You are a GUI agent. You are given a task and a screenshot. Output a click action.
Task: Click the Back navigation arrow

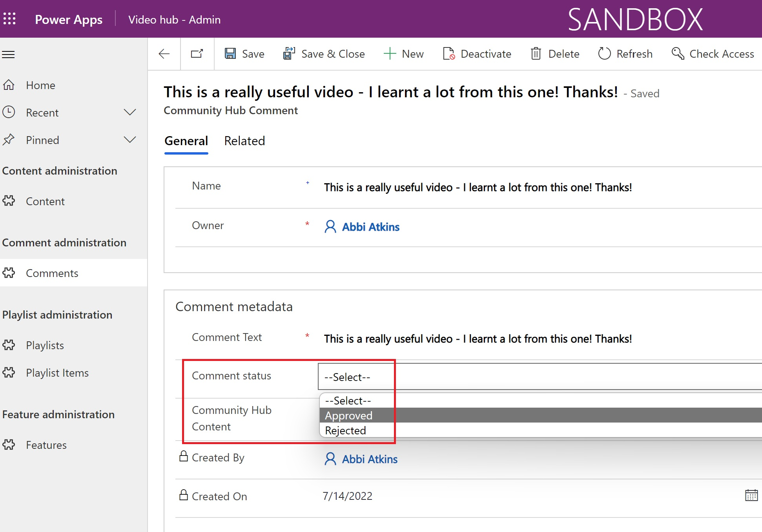164,53
